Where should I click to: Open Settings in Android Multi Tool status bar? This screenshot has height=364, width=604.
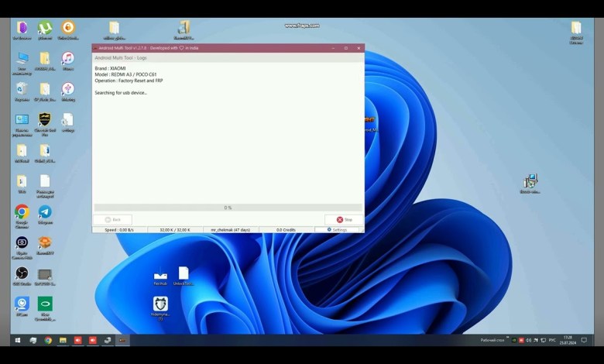[338, 230]
